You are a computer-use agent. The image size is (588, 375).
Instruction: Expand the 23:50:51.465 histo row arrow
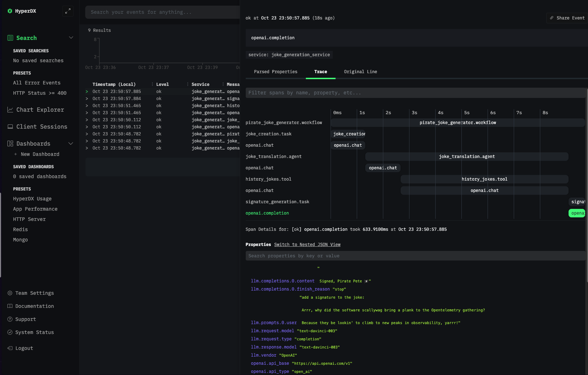87,106
